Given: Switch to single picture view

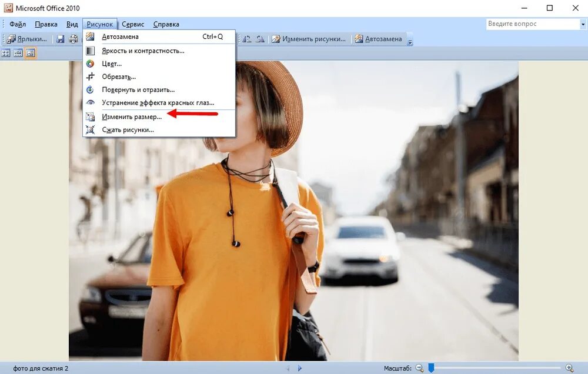Looking at the screenshot, I should pos(31,54).
